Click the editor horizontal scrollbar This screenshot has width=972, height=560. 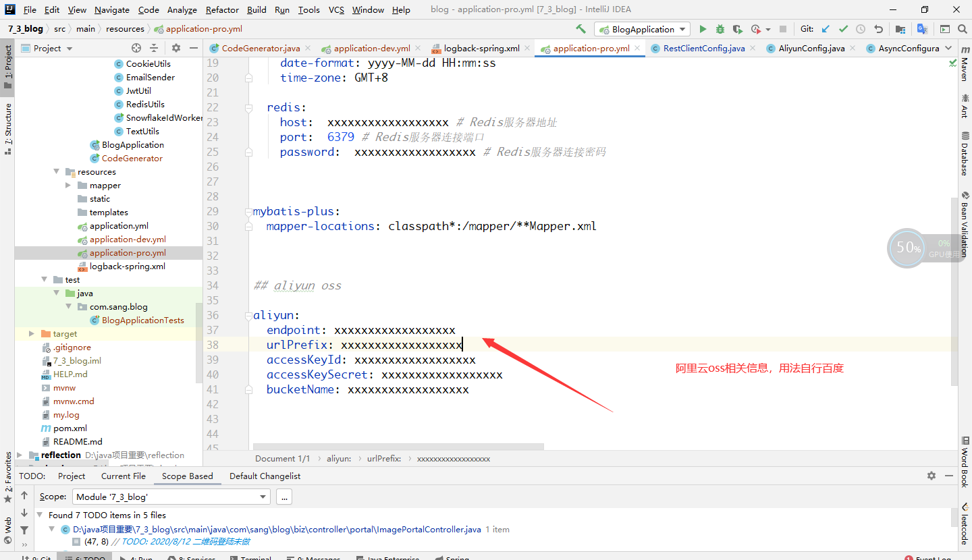398,447
